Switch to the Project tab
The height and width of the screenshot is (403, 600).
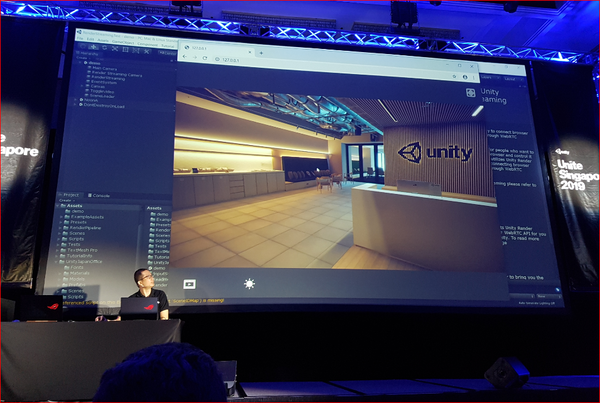pos(69,195)
